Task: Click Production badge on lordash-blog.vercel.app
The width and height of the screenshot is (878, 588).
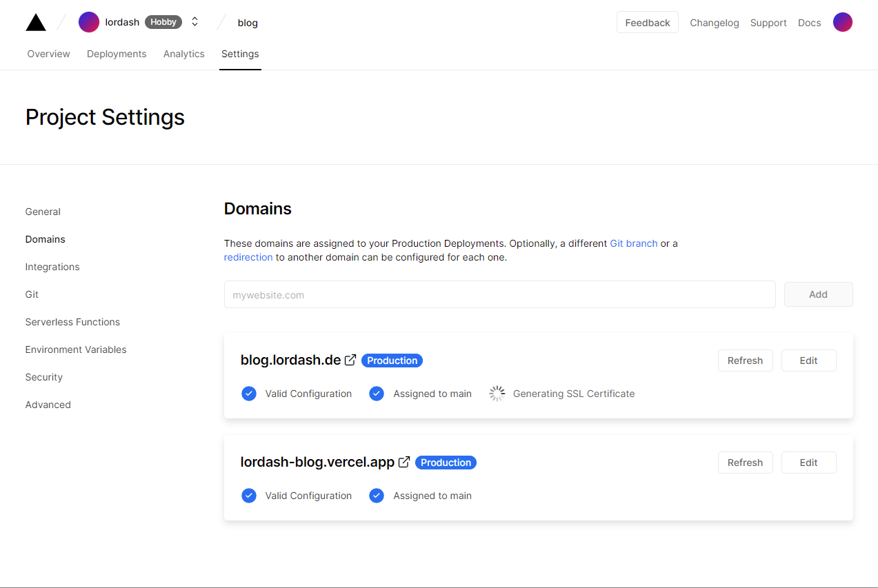Action: point(446,463)
